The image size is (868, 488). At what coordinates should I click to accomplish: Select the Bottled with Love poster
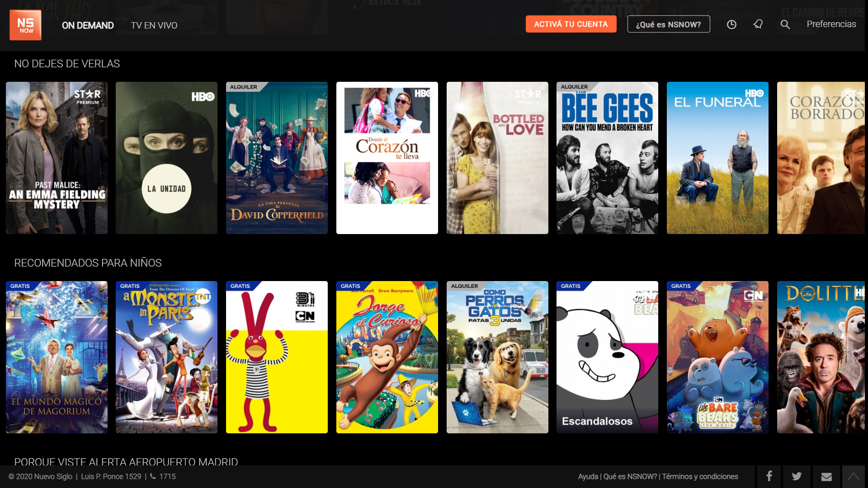click(x=497, y=158)
